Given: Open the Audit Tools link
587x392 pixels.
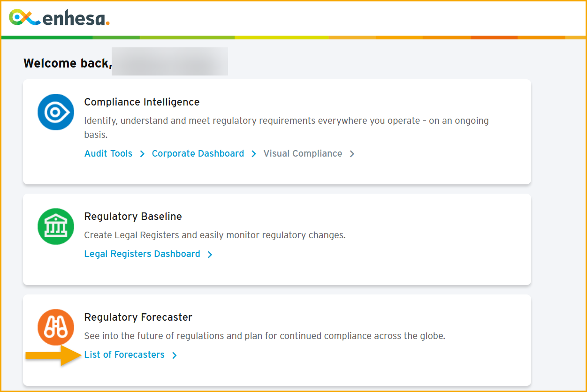Looking at the screenshot, I should (x=108, y=153).
